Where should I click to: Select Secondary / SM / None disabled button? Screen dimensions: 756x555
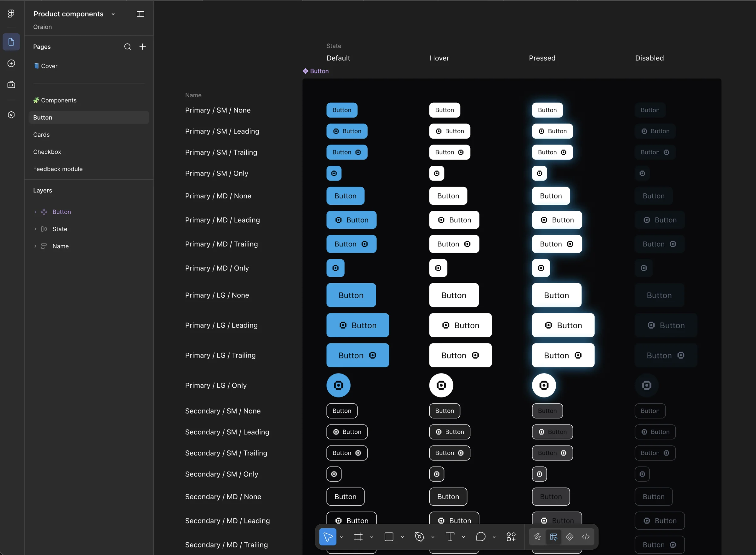click(650, 410)
